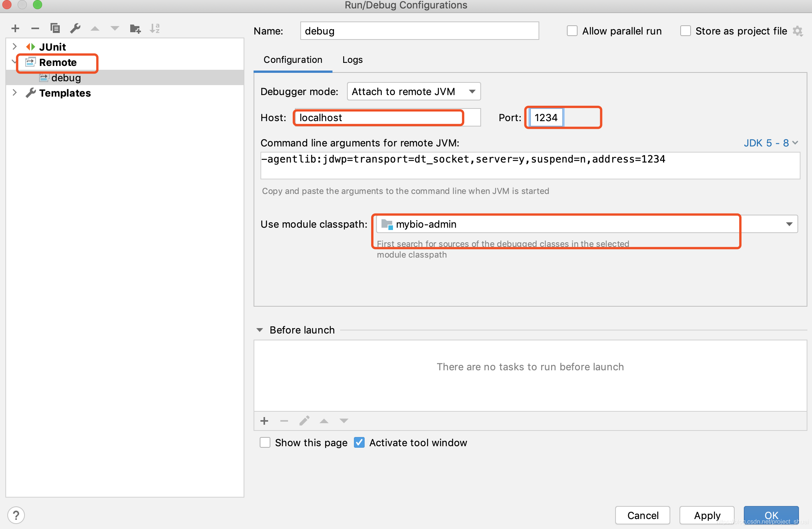
Task: Create a new configuration folder
Action: pyautogui.click(x=134, y=28)
